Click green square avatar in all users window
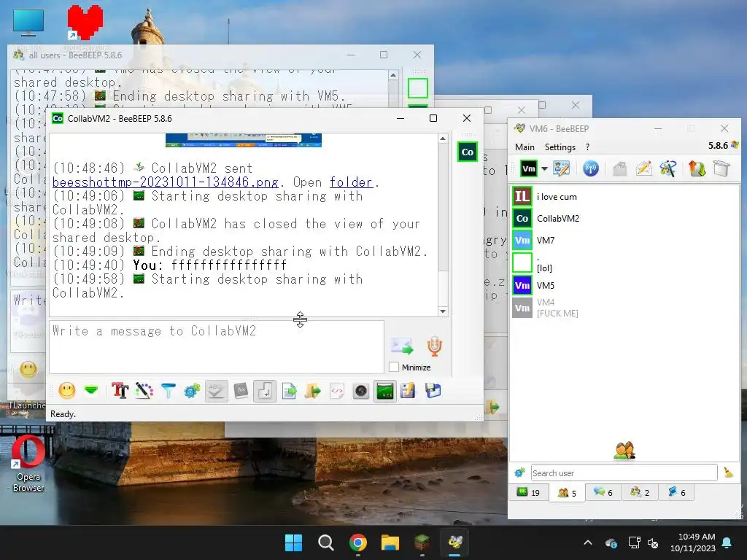The width and height of the screenshot is (747, 560). tap(418, 88)
